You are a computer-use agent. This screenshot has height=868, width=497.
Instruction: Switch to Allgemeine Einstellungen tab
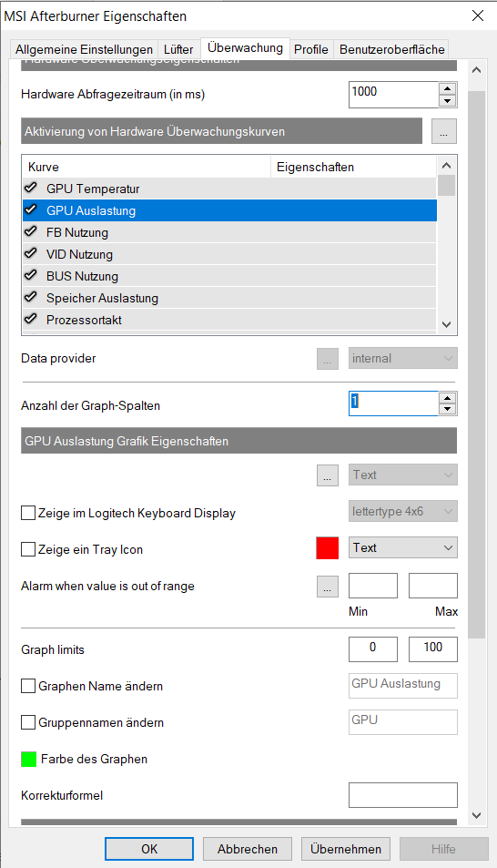point(84,49)
